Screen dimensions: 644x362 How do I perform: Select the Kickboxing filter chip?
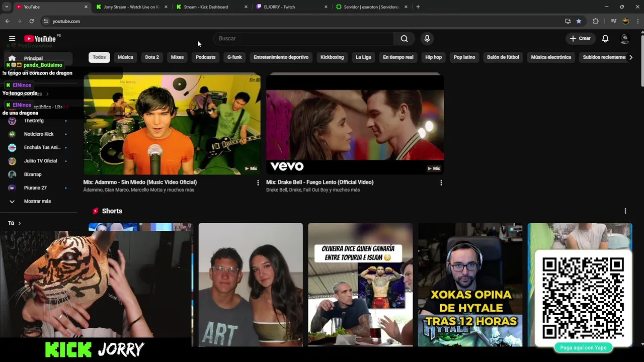332,57
